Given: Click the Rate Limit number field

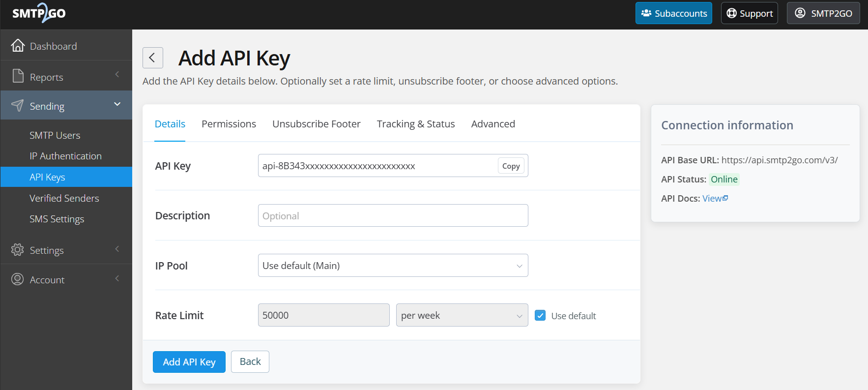Looking at the screenshot, I should tap(323, 315).
